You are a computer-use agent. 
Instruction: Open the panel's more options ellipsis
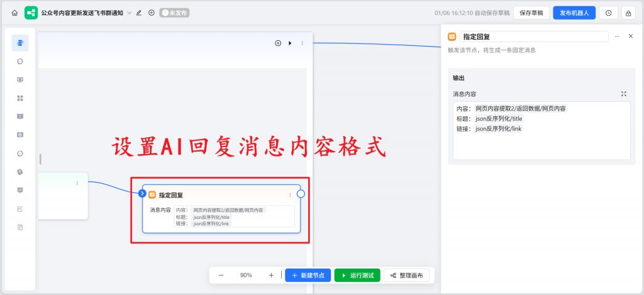[x=617, y=36]
